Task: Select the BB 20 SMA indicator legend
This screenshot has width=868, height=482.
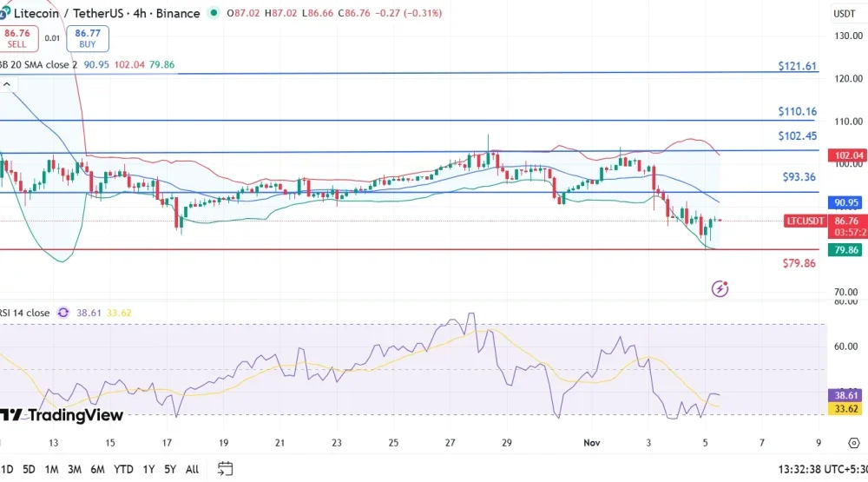Action: click(x=39, y=64)
